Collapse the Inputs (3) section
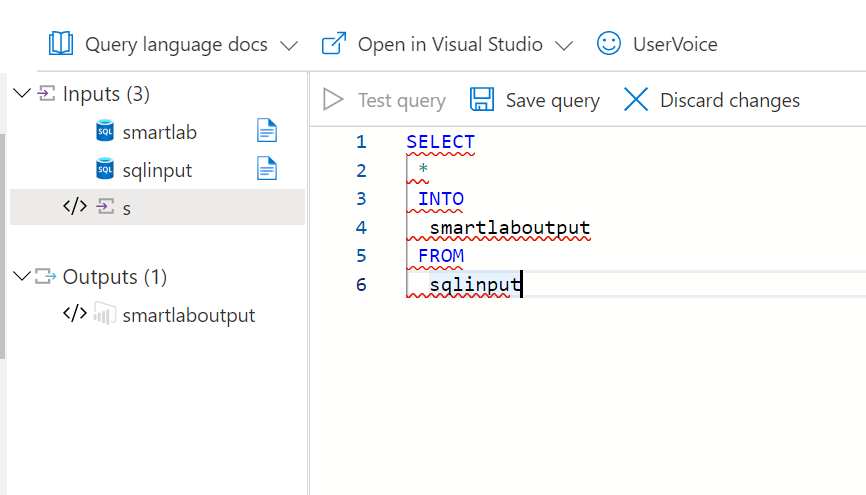This screenshot has height=495, width=866. 22,94
